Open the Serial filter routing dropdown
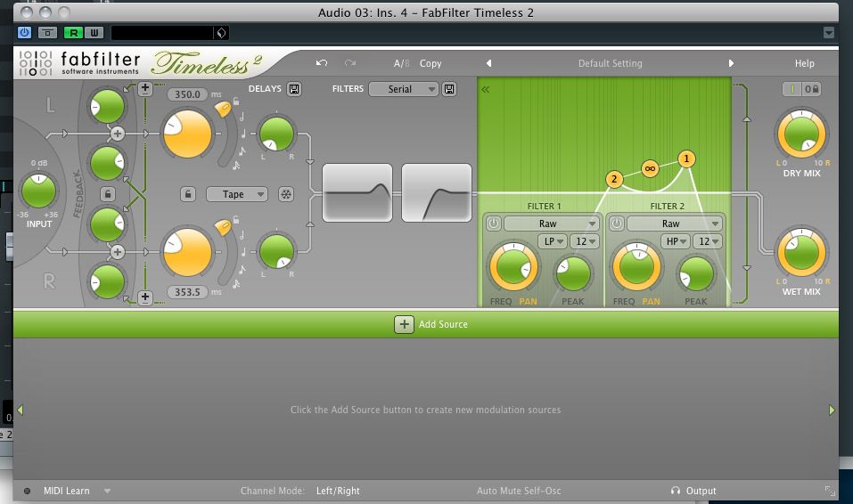The height and width of the screenshot is (504, 853). pyautogui.click(x=403, y=89)
